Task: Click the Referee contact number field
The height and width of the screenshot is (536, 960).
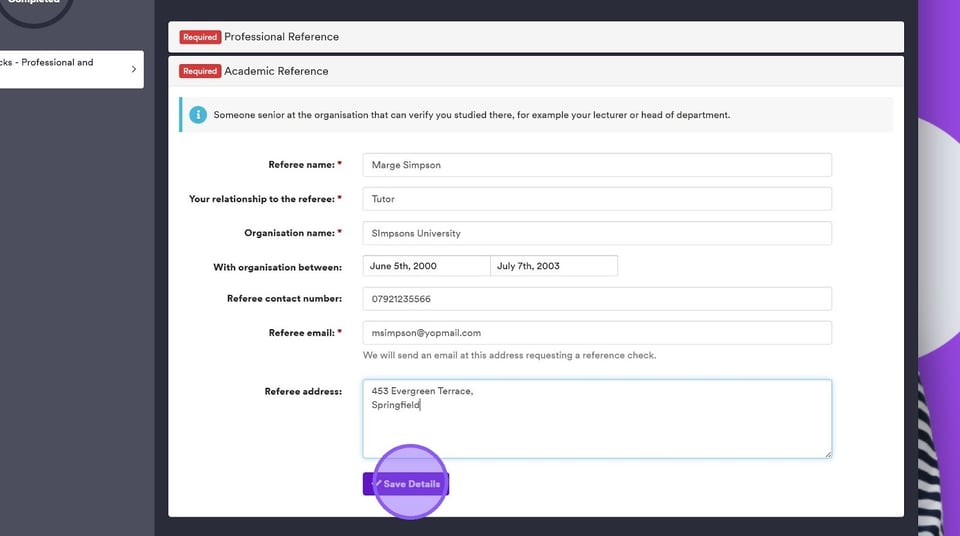Action: (x=597, y=299)
